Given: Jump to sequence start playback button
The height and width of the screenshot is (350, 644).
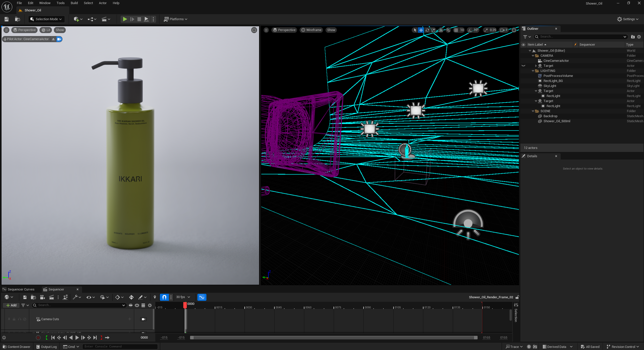Looking at the screenshot, I should click(x=53, y=338).
